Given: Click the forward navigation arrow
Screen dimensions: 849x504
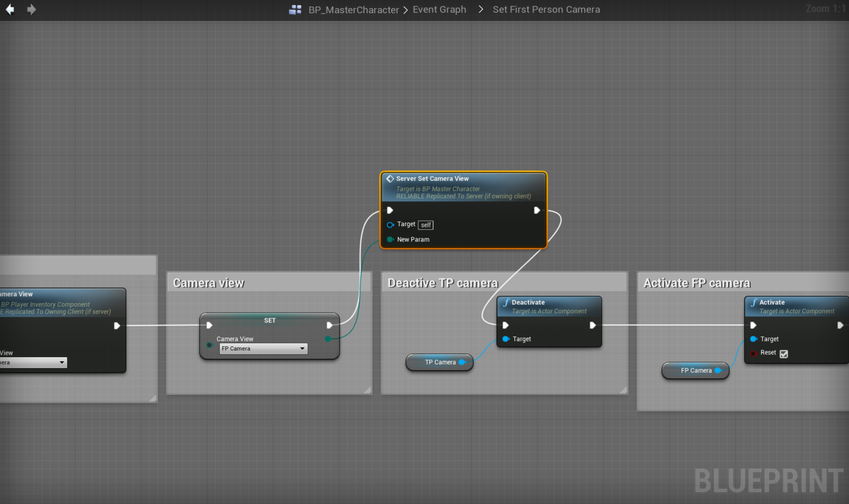Looking at the screenshot, I should click(31, 9).
